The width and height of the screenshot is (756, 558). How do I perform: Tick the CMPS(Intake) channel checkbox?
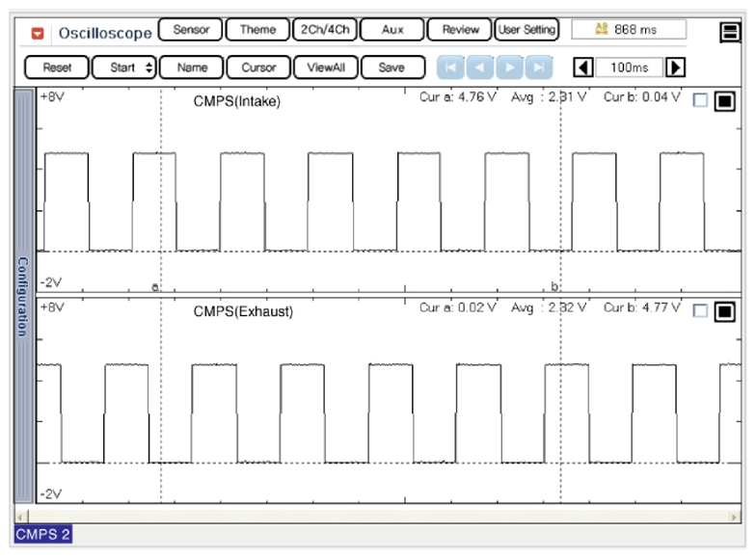[x=700, y=100]
